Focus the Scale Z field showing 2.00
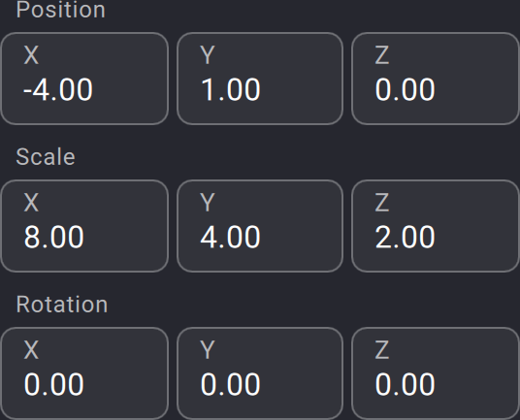Screen dimensions: 520x420 435,226
